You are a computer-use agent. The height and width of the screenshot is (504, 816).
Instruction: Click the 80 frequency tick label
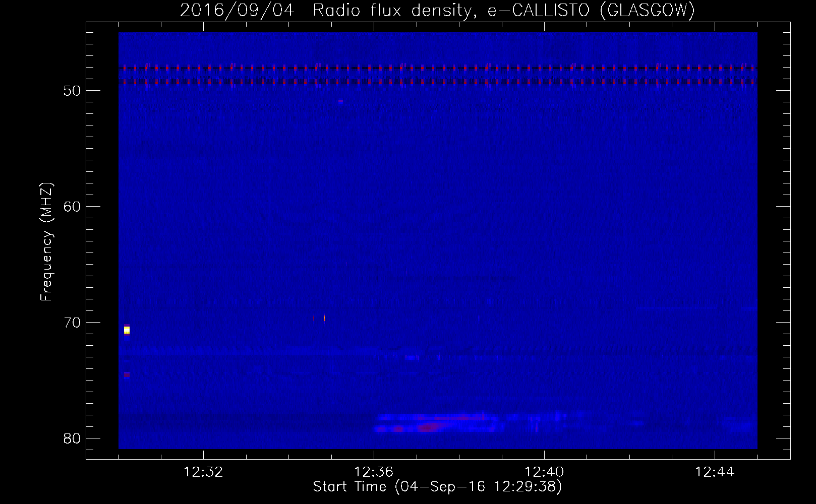(72, 438)
